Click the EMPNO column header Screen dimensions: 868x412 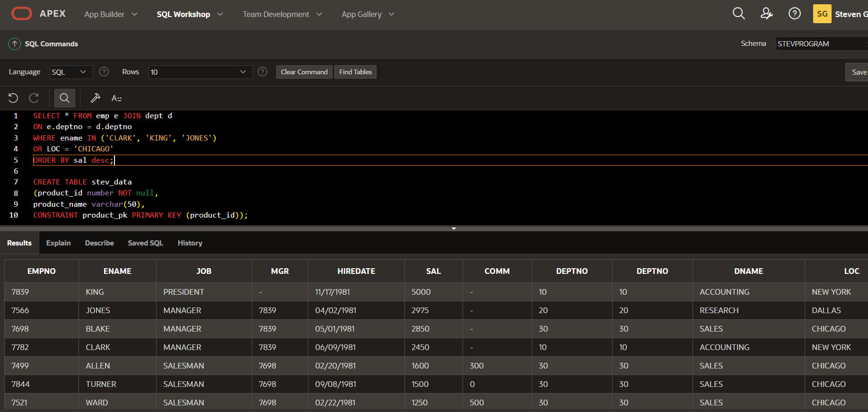(42, 271)
